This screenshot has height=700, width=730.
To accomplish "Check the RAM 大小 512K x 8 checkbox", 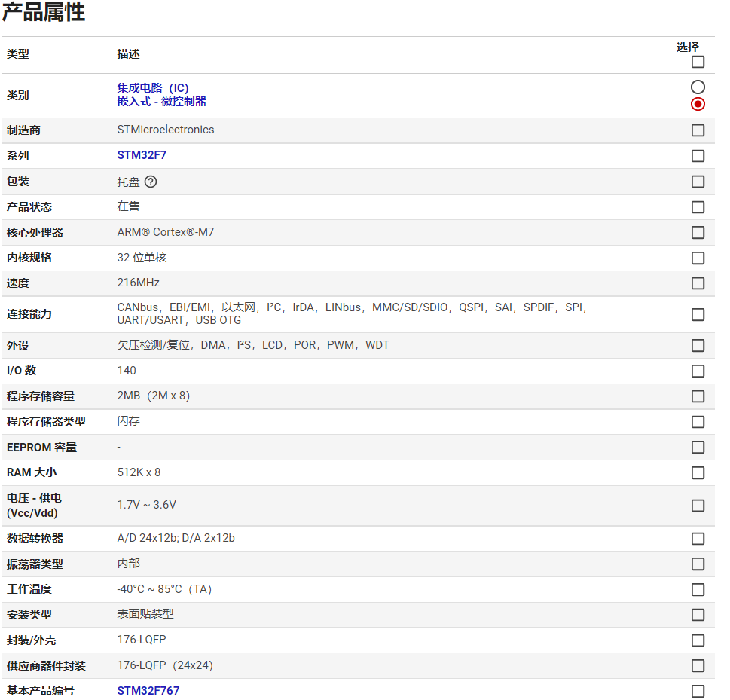I will (698, 472).
